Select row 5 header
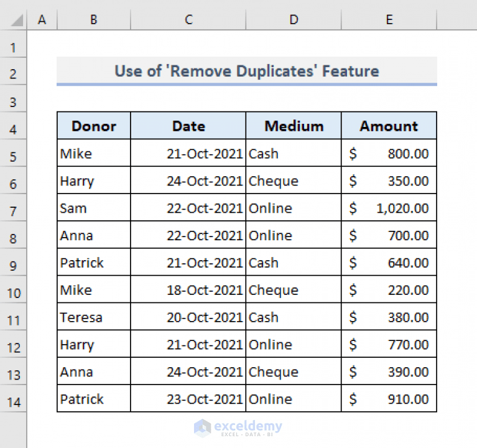The height and width of the screenshot is (448, 477). [x=13, y=153]
